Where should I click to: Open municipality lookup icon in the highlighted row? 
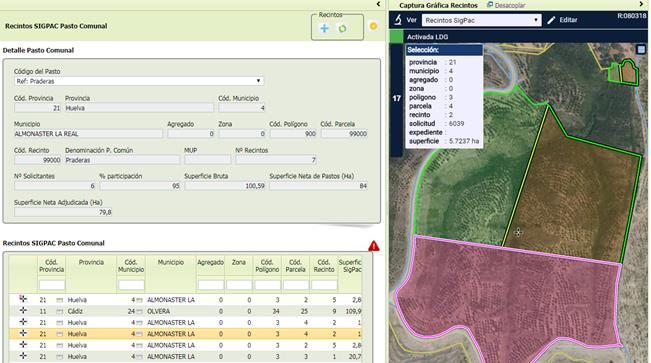(x=139, y=334)
